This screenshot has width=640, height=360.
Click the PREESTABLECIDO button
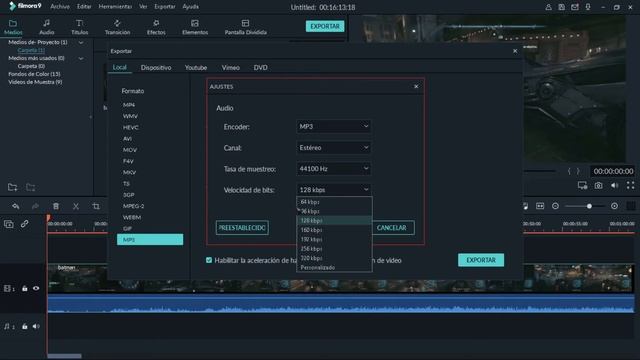click(242, 228)
